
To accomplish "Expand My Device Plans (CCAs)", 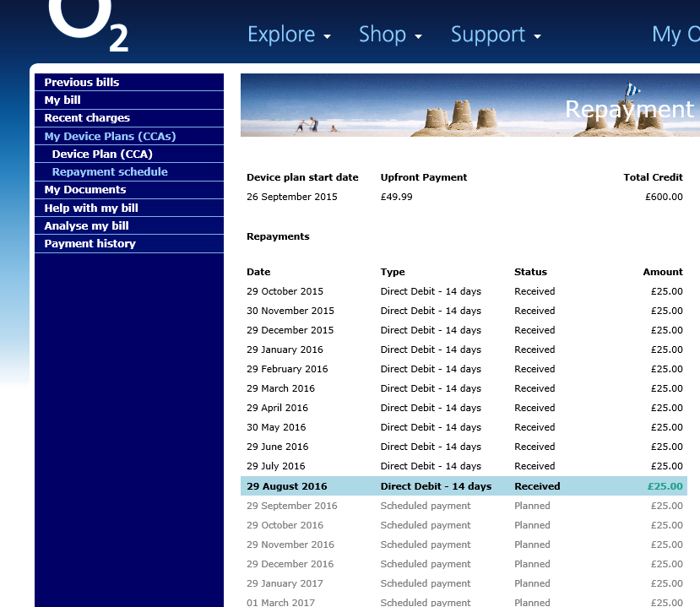I will click(x=110, y=136).
